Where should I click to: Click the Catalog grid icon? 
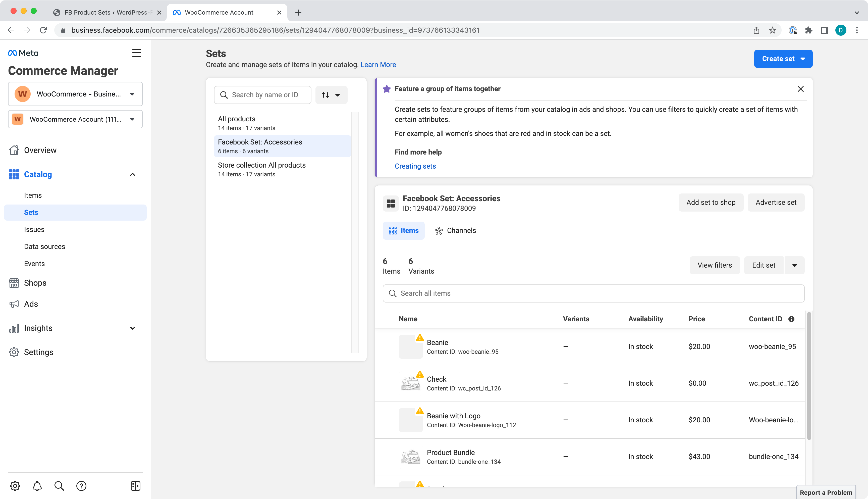(14, 174)
